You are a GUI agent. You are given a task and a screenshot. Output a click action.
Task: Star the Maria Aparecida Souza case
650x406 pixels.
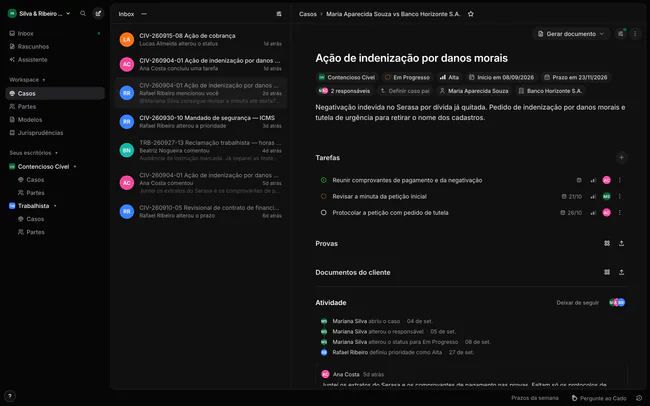[471, 14]
